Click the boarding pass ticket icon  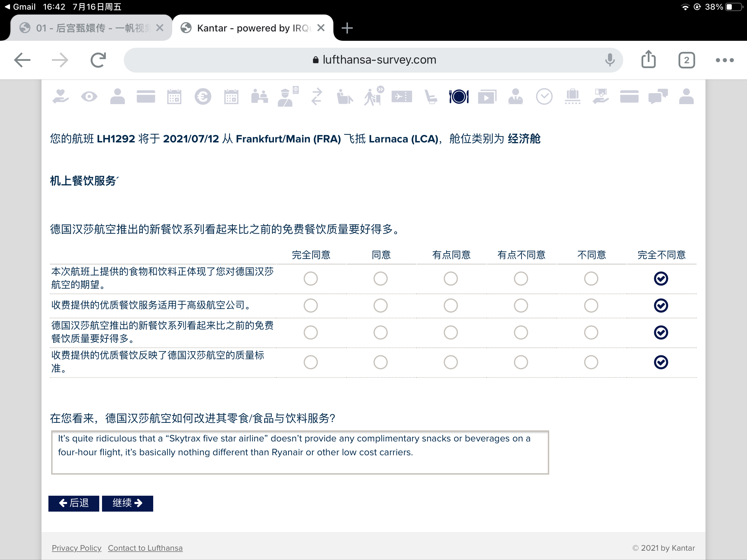pos(402,96)
